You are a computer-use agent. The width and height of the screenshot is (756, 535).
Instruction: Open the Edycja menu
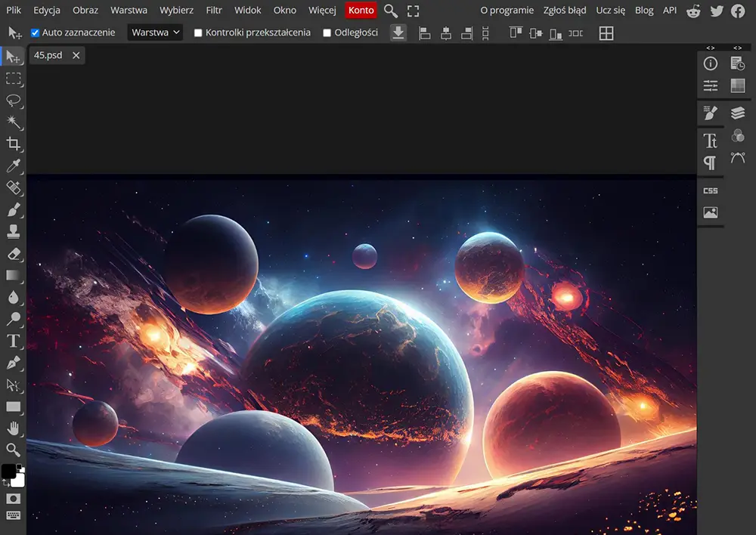(x=47, y=10)
